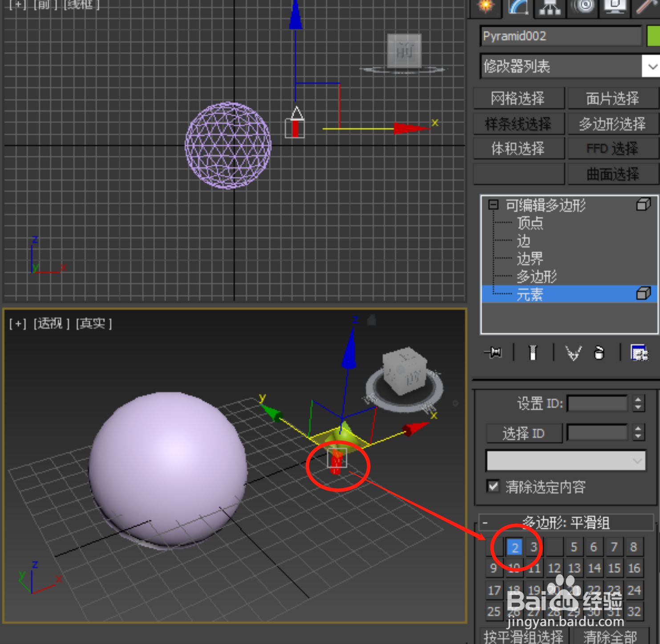Open the perspective viewport 透视 menu
This screenshot has height=644, width=660.
(50, 324)
